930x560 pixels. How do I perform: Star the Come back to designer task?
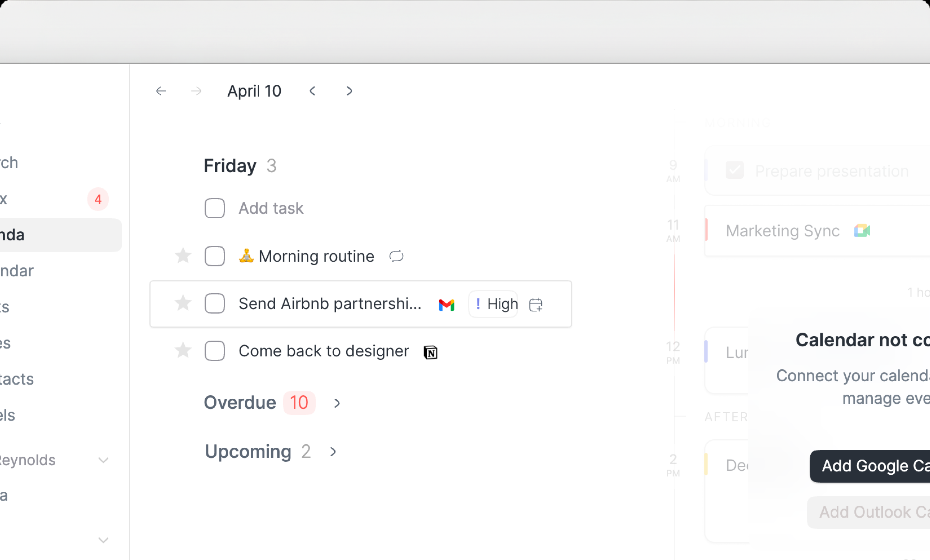click(183, 351)
